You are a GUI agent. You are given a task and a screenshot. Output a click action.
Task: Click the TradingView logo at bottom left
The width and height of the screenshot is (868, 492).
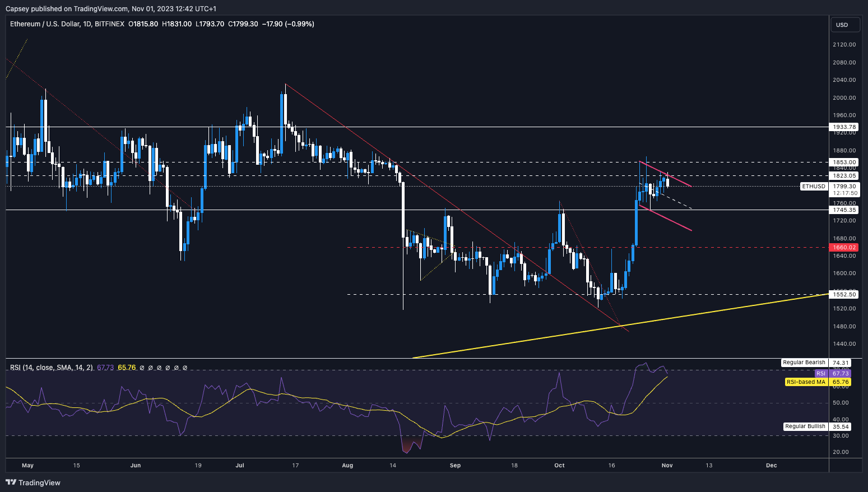(34, 482)
